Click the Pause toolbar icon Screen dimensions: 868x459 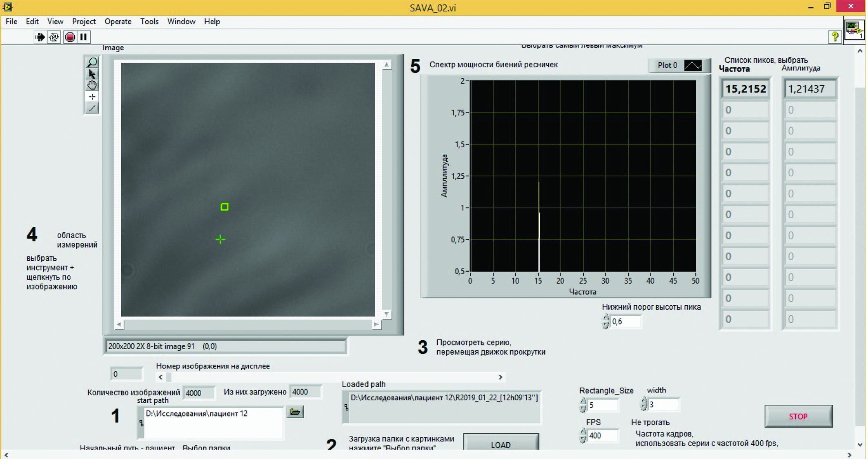click(84, 37)
